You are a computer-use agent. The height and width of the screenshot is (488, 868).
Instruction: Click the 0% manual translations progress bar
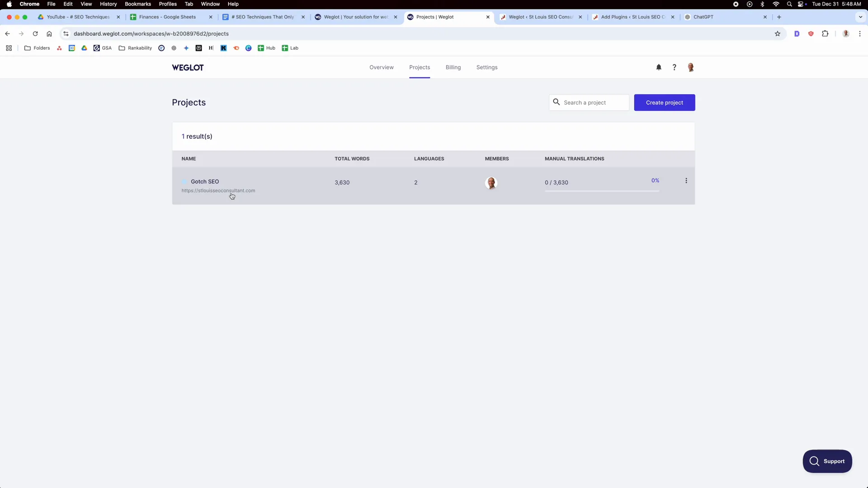pos(602,191)
